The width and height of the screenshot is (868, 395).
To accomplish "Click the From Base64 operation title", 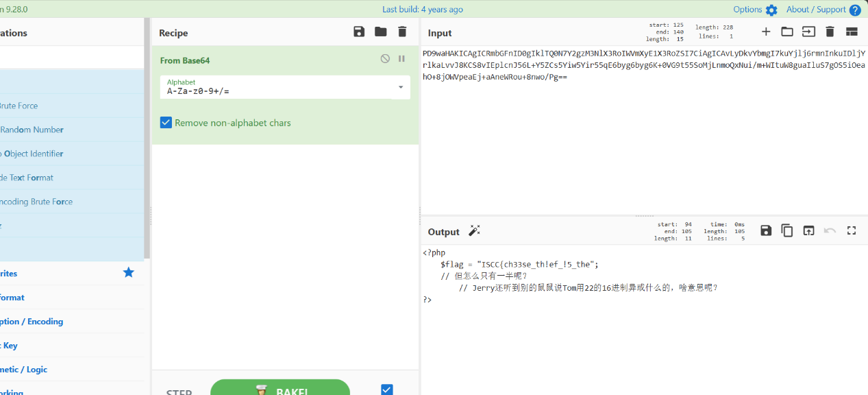I will tap(185, 60).
